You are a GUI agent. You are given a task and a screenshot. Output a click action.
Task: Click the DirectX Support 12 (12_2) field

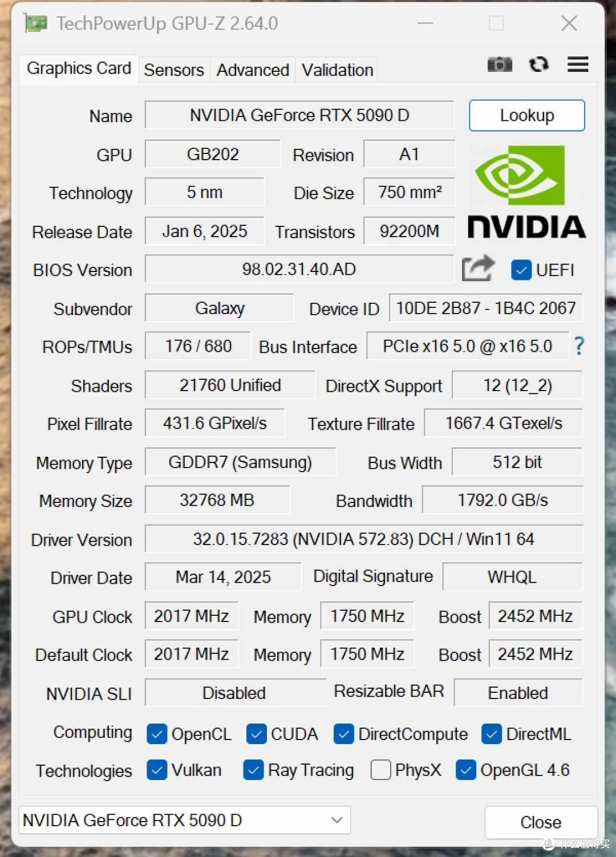(x=517, y=385)
